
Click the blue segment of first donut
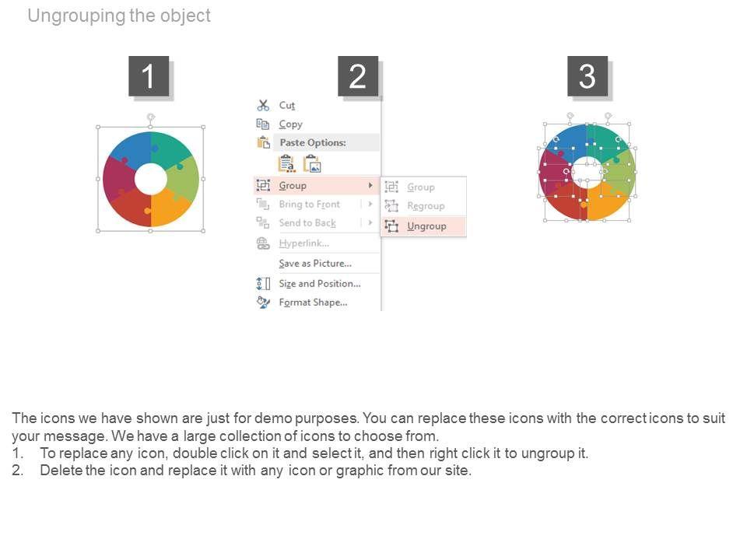point(127,149)
